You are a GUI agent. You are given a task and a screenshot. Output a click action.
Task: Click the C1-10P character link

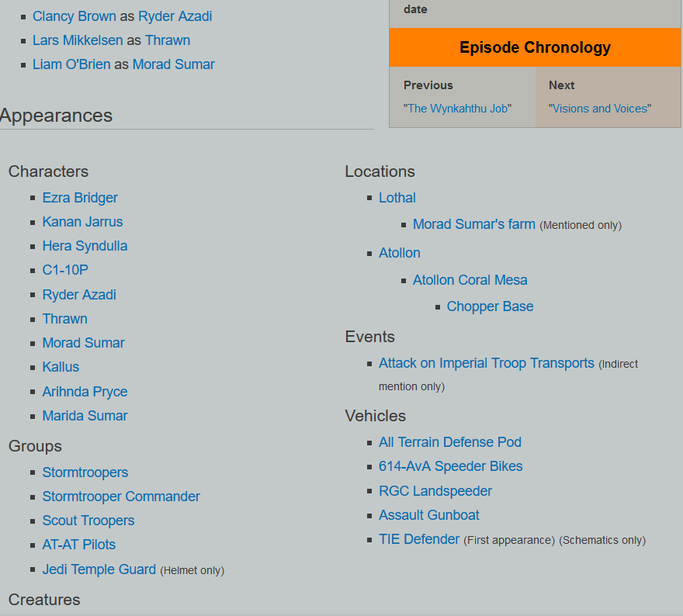[65, 270]
